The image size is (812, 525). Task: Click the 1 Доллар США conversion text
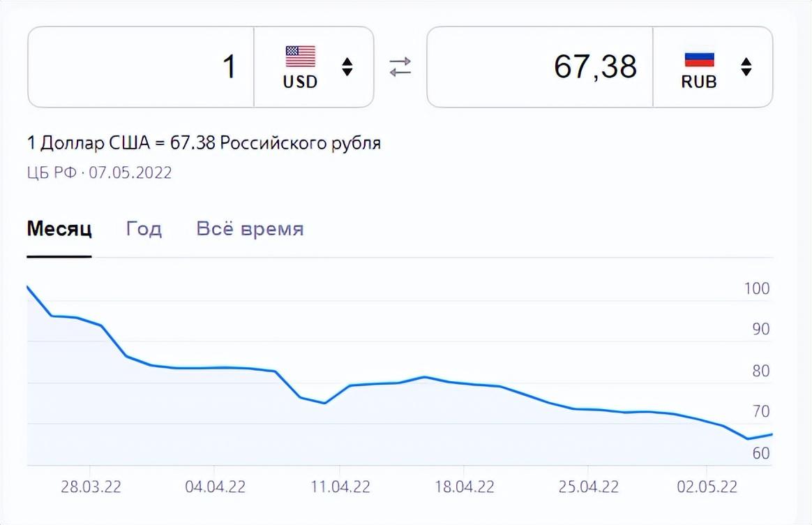click(204, 144)
